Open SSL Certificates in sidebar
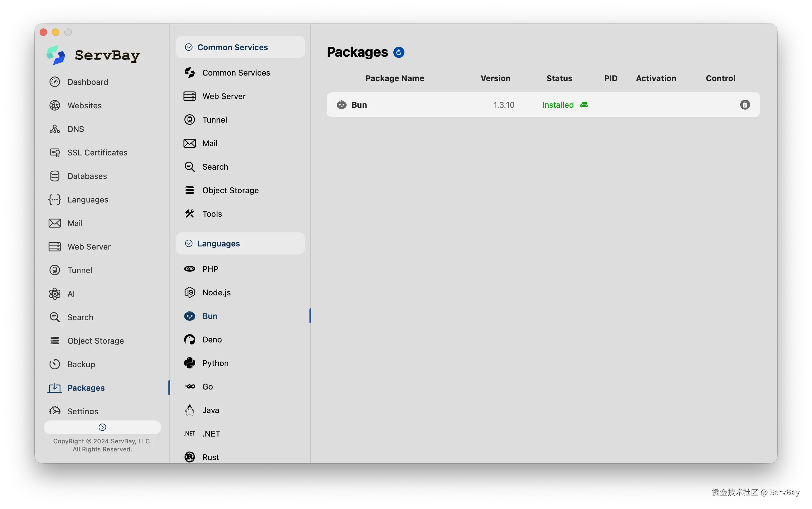 coord(97,153)
